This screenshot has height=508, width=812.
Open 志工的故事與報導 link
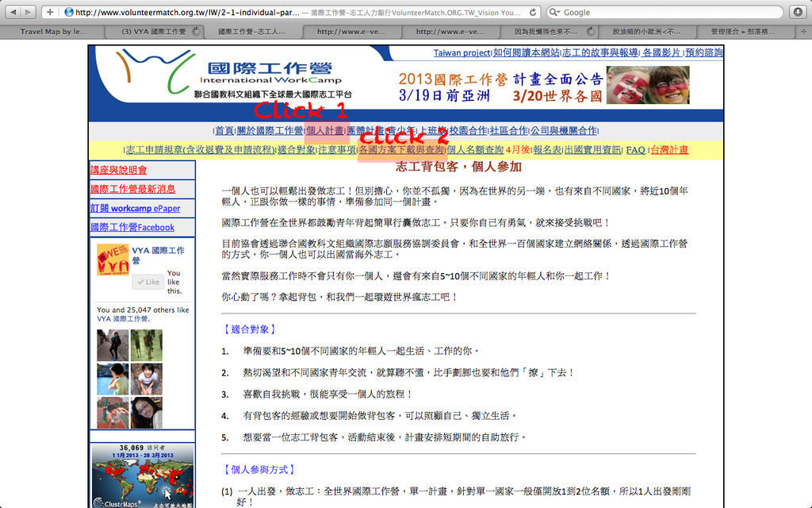click(600, 53)
